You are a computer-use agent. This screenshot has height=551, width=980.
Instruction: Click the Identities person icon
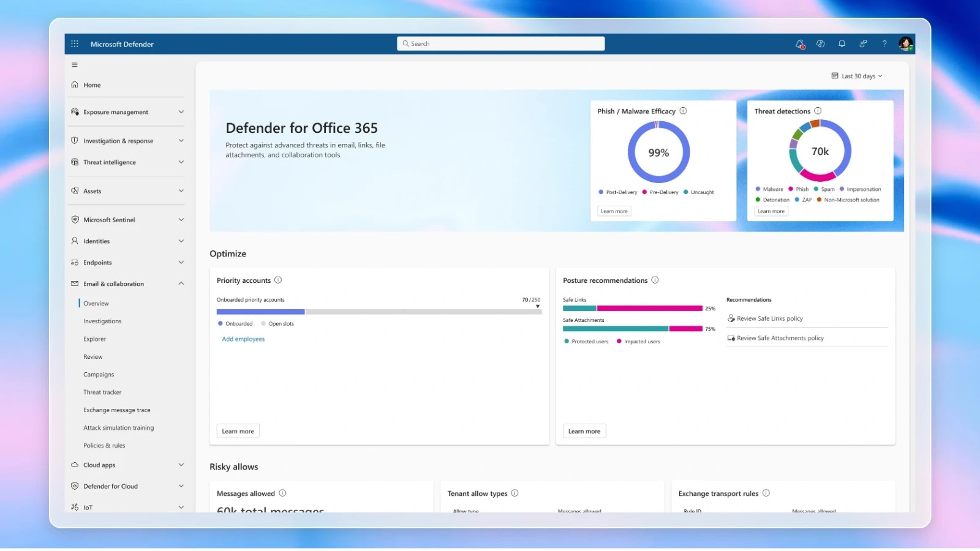75,241
